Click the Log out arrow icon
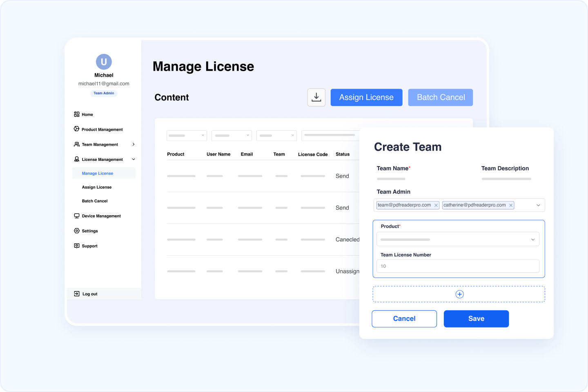 click(77, 294)
